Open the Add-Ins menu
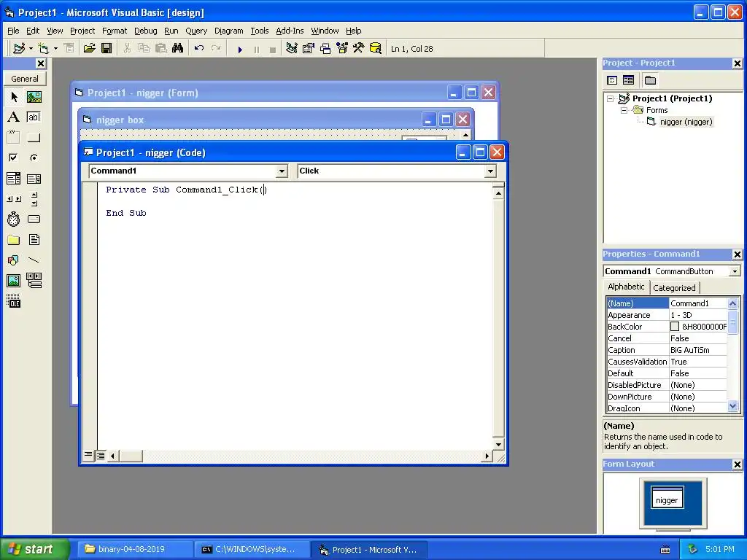Image resolution: width=747 pixels, height=560 pixels. [290, 31]
